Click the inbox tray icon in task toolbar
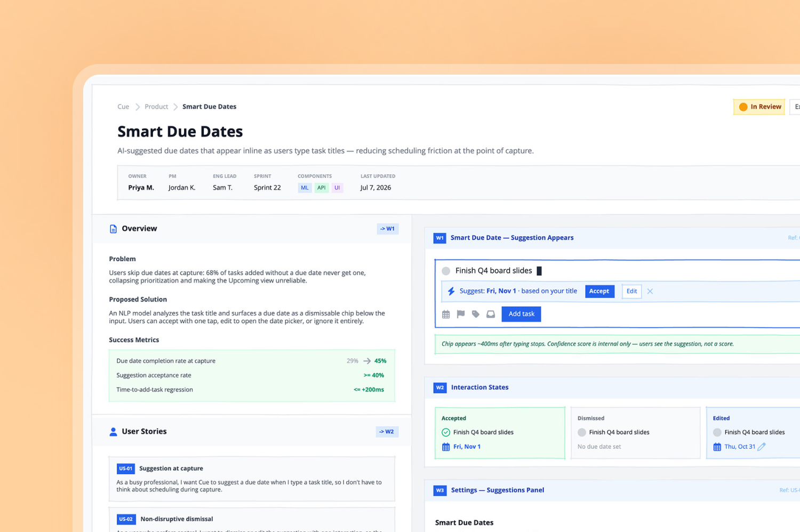This screenshot has width=800, height=532. (491, 315)
